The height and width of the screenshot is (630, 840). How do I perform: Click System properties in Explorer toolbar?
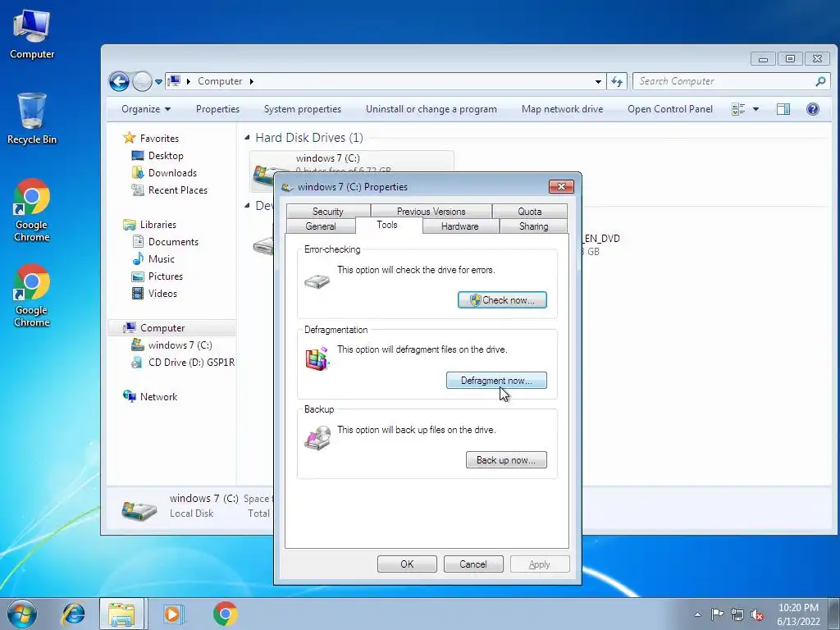tap(303, 109)
